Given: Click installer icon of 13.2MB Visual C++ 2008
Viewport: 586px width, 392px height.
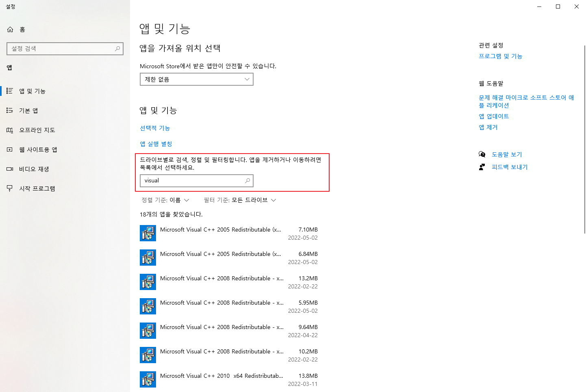Looking at the screenshot, I should 148,282.
